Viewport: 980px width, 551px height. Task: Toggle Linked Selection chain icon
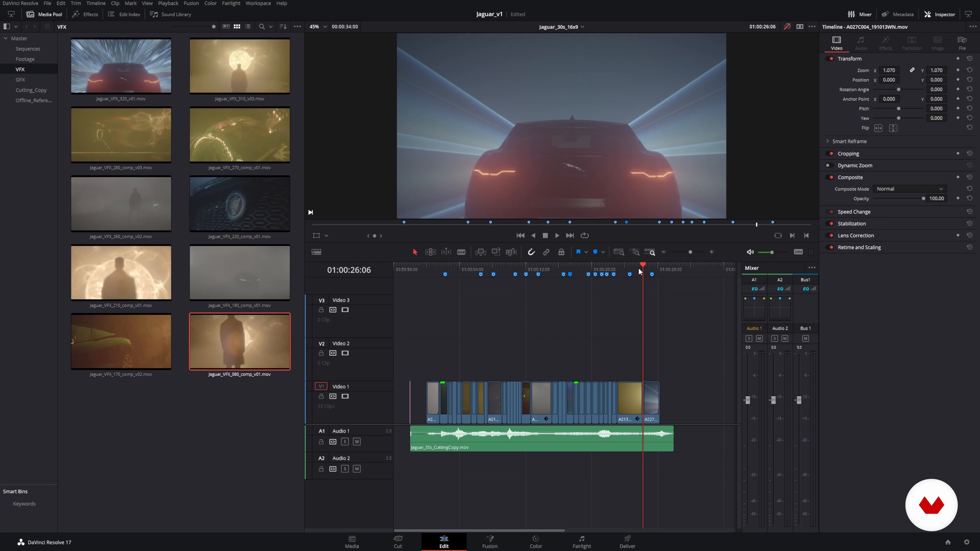pyautogui.click(x=546, y=252)
